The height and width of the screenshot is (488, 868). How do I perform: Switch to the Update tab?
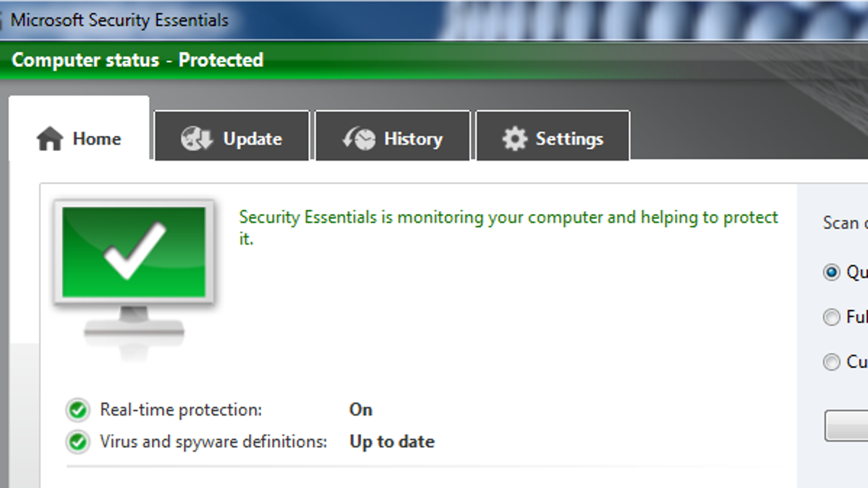[231, 135]
